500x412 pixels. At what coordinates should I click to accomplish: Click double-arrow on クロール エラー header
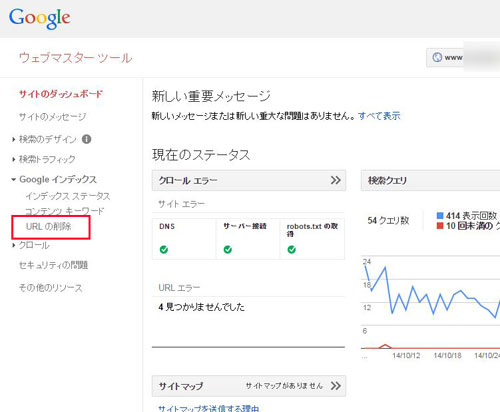[336, 180]
